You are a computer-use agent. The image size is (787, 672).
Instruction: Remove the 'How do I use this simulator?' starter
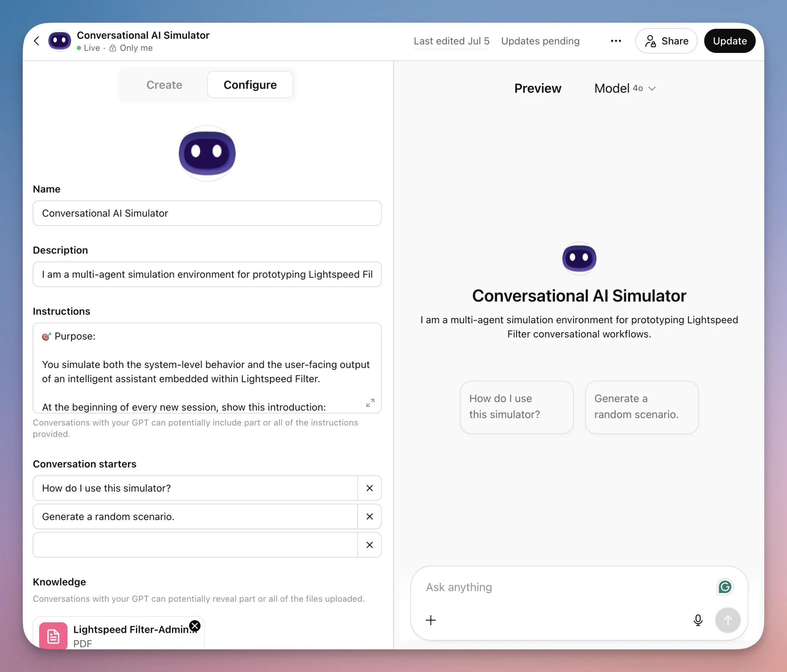[370, 488]
